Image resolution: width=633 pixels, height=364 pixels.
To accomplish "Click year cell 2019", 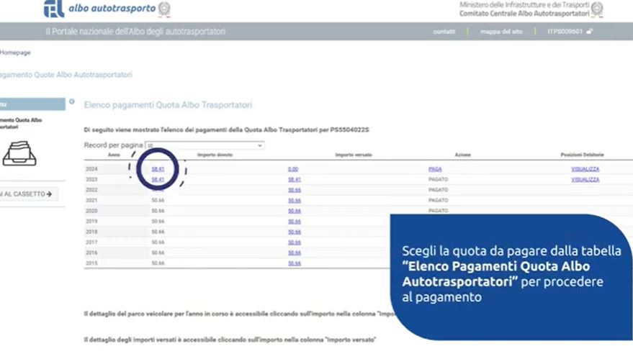I will [91, 222].
